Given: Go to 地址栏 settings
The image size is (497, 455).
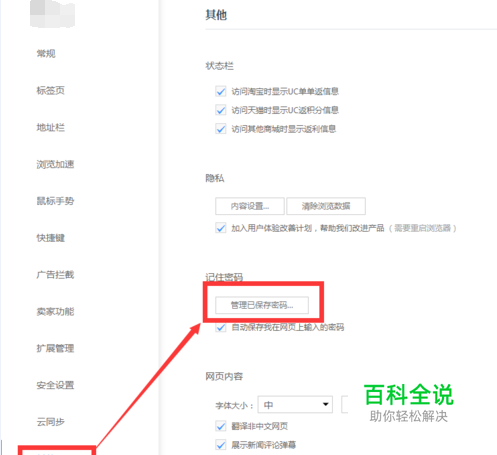Looking at the screenshot, I should [x=51, y=127].
